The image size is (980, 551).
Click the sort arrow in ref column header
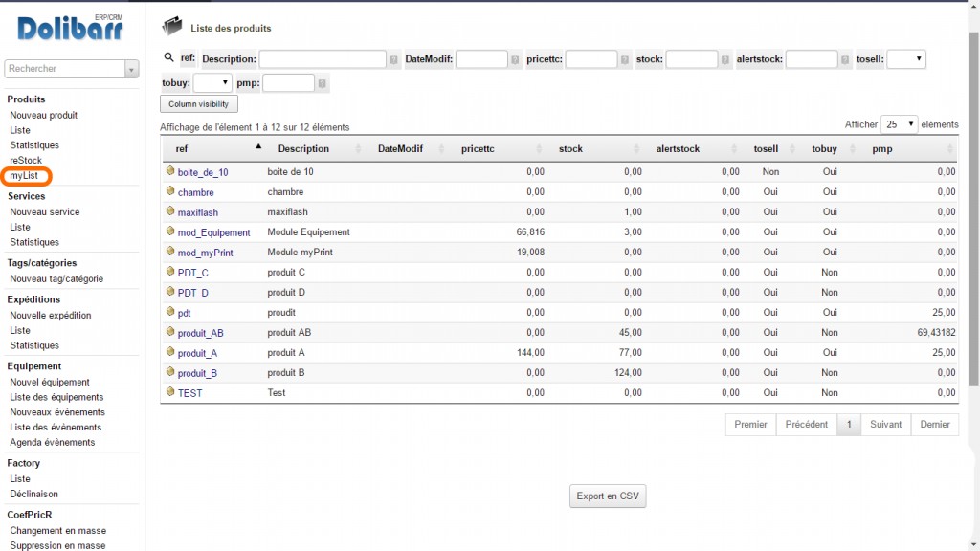coord(257,147)
